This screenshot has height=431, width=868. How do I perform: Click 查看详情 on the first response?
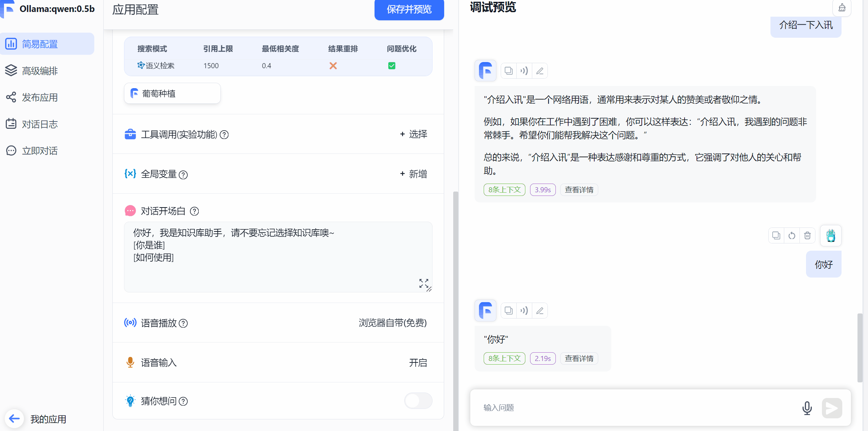pos(579,190)
